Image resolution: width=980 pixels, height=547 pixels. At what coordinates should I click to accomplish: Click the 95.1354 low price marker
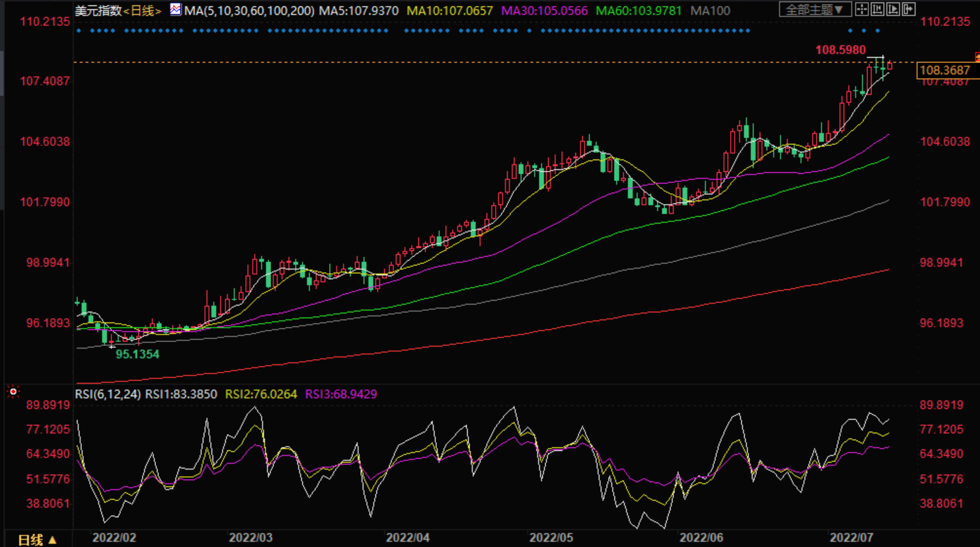[137, 354]
